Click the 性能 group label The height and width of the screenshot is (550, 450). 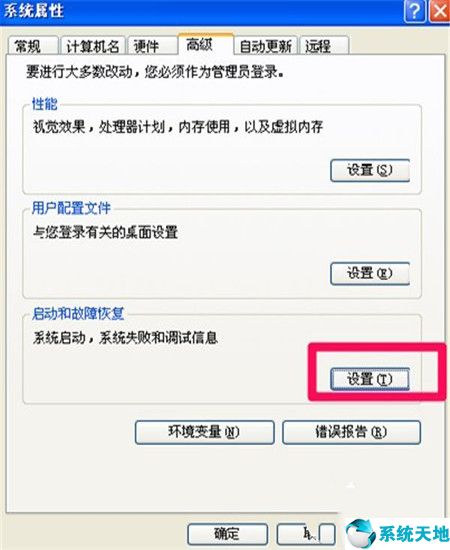point(45,105)
